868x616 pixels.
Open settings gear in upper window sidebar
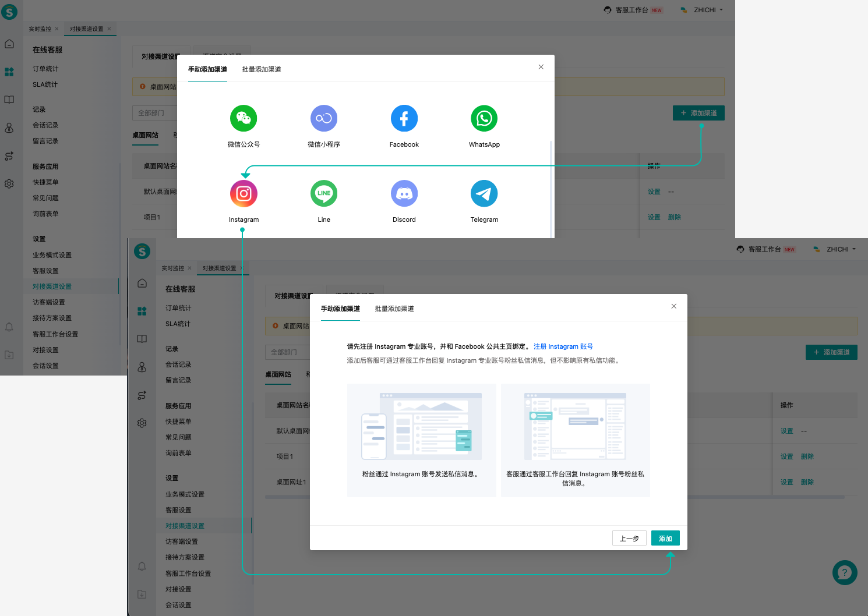9,183
